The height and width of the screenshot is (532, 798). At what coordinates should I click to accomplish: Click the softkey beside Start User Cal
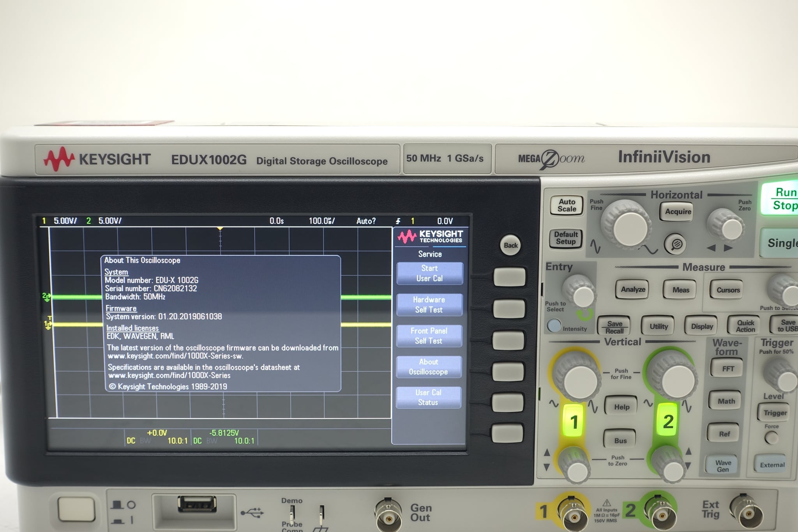[509, 277]
